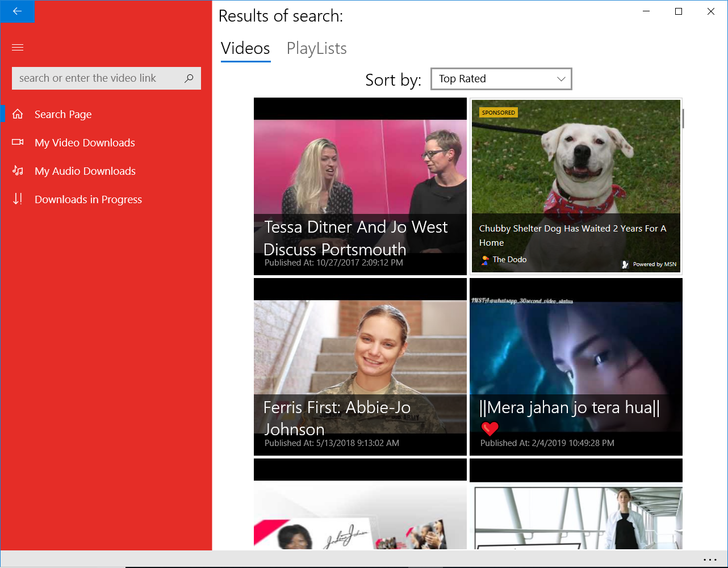Click the dropdown chevron next to Top Rated
This screenshot has height=568, width=728.
click(x=560, y=78)
